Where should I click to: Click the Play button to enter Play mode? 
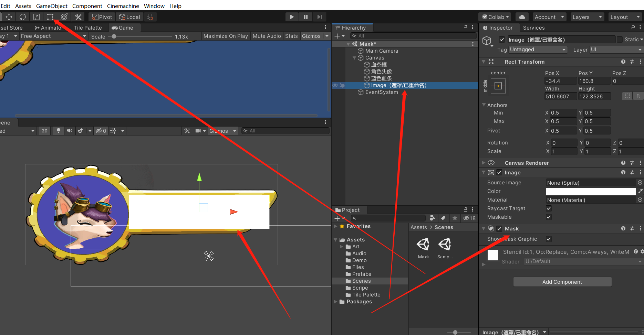coord(291,17)
